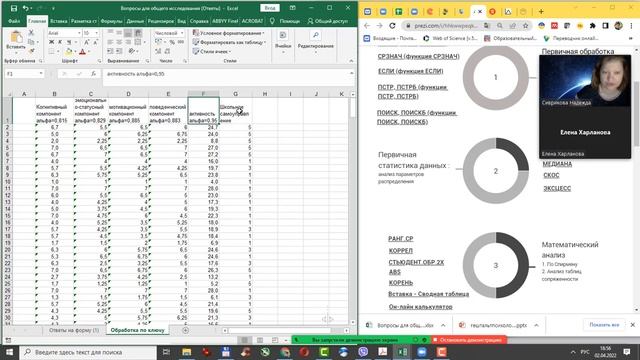Viewport: 640px width, 360px height.
Task: Select the Ответы на форму (1) sheet tab
Action: tap(74, 330)
